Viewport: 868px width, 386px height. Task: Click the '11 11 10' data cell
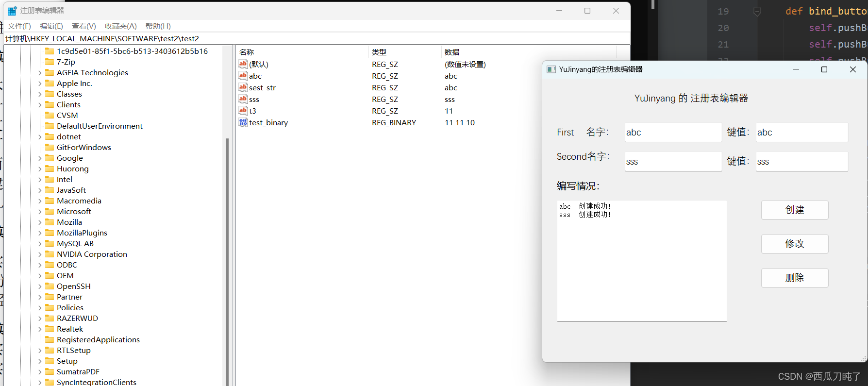click(x=460, y=122)
